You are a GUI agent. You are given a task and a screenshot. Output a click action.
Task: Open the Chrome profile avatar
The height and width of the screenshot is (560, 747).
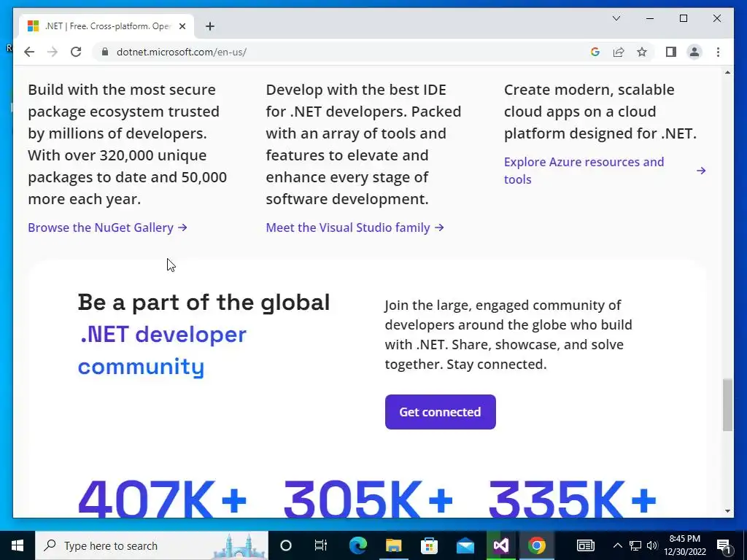694,52
